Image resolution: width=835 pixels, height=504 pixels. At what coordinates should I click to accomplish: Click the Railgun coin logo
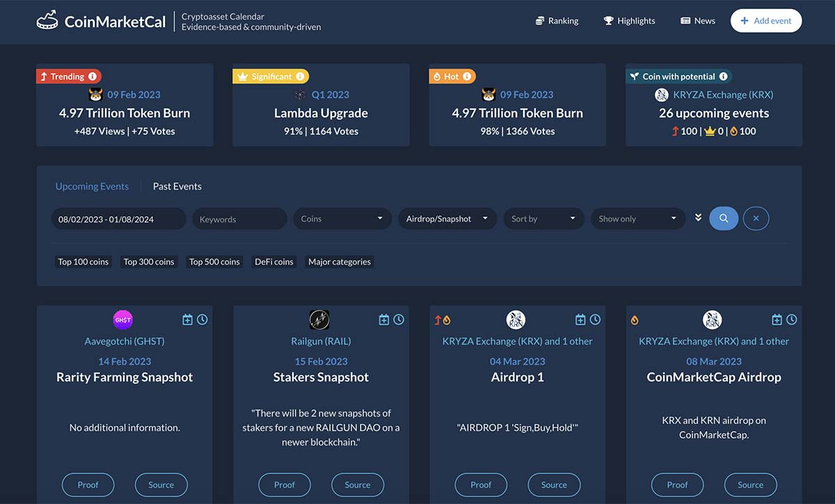click(x=319, y=320)
